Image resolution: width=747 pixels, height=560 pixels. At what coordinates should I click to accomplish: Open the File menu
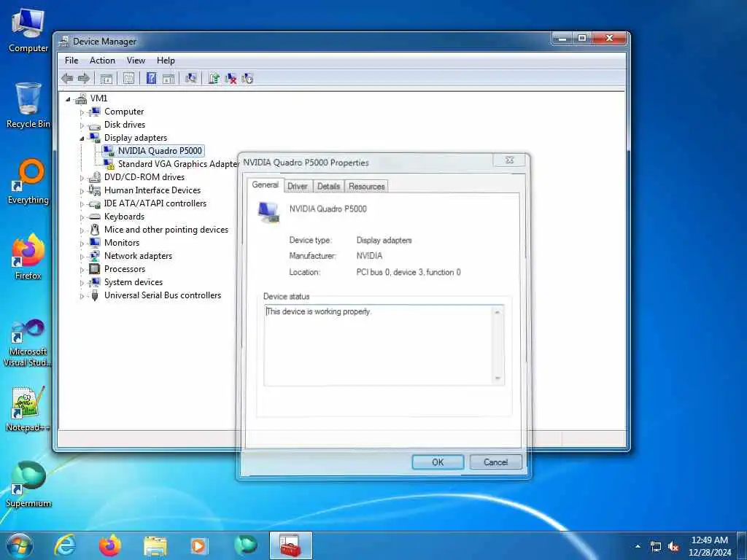click(x=71, y=61)
